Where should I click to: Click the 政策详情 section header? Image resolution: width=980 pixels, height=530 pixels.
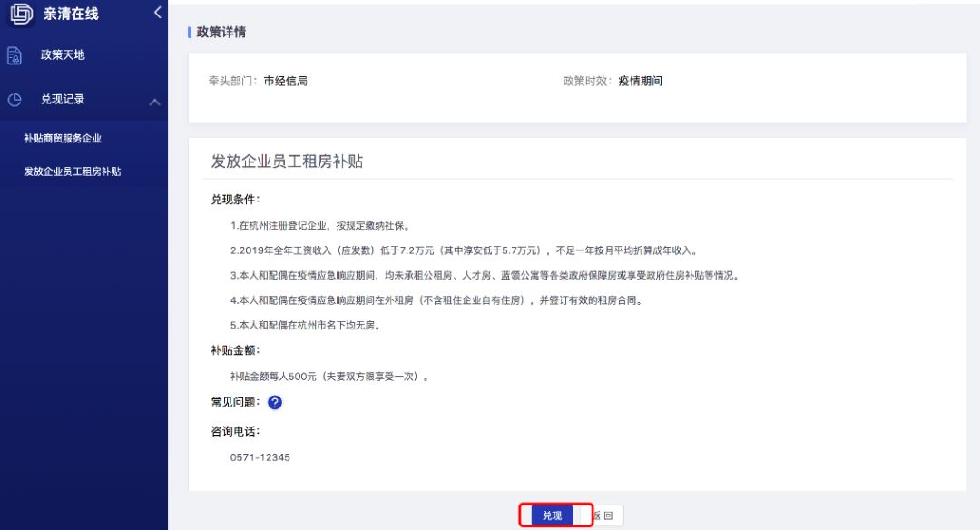(x=221, y=33)
